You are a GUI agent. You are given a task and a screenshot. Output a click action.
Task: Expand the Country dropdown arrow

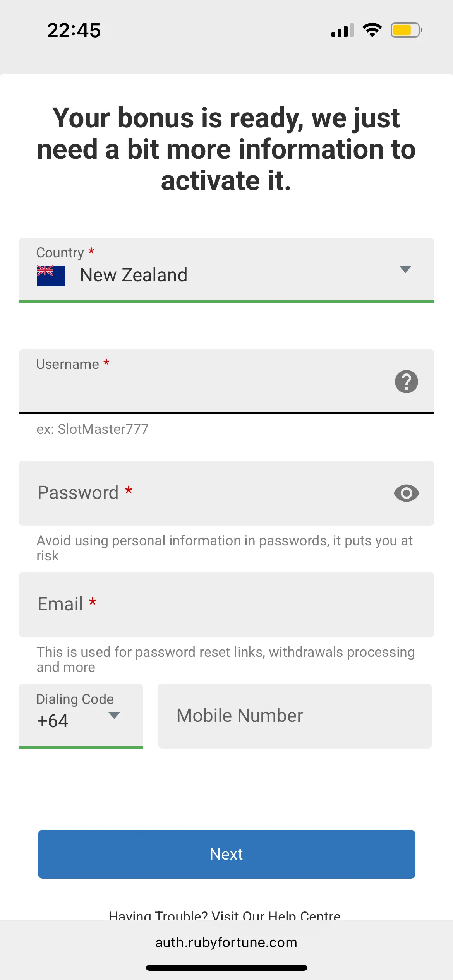pos(405,270)
